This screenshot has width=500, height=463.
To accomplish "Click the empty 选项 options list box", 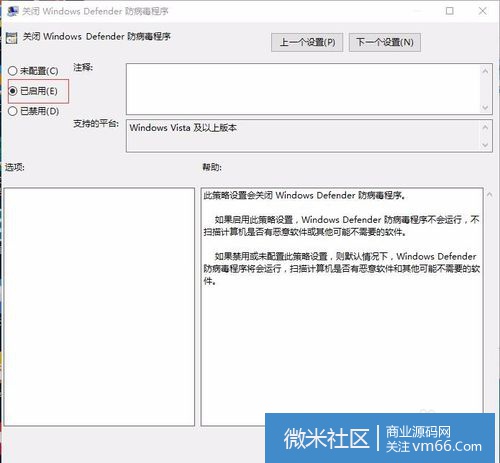I will tap(99, 307).
